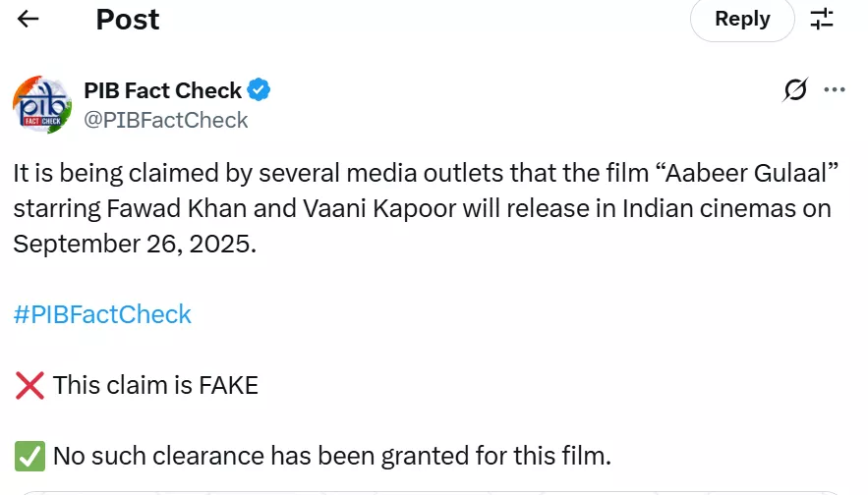Click the Grok slashed-circle icon

[x=795, y=90]
